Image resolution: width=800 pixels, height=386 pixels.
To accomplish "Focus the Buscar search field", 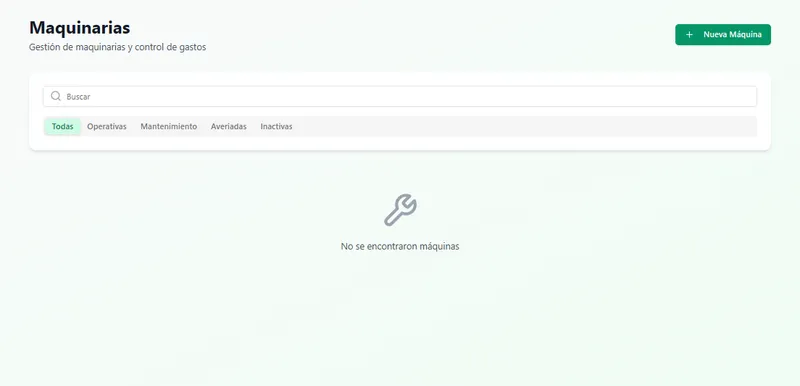I will click(x=399, y=96).
